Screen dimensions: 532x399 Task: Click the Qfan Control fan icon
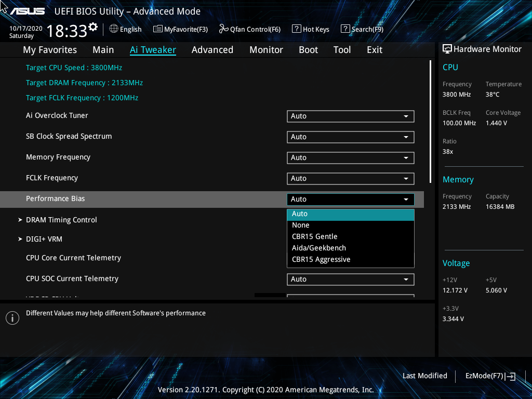(223, 29)
